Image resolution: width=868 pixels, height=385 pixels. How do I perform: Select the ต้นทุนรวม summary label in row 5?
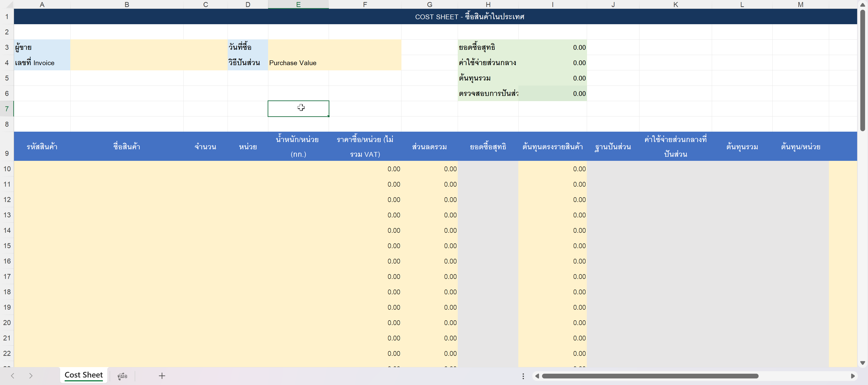pos(488,78)
